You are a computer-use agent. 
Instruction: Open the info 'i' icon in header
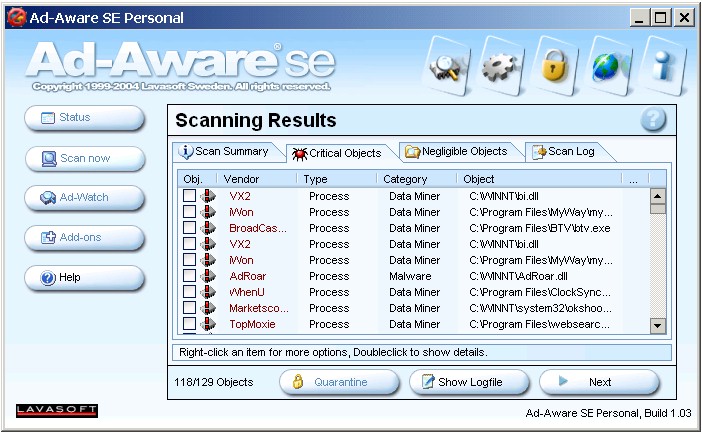(x=663, y=67)
